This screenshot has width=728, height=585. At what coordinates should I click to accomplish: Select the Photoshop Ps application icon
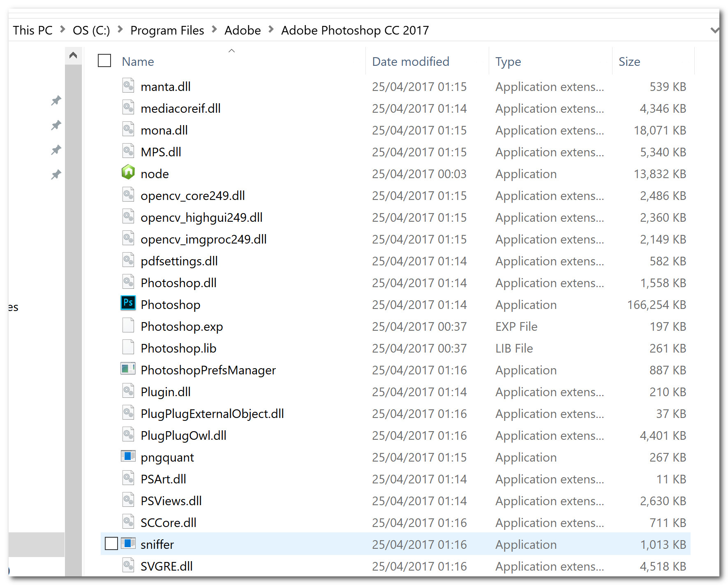coord(128,303)
